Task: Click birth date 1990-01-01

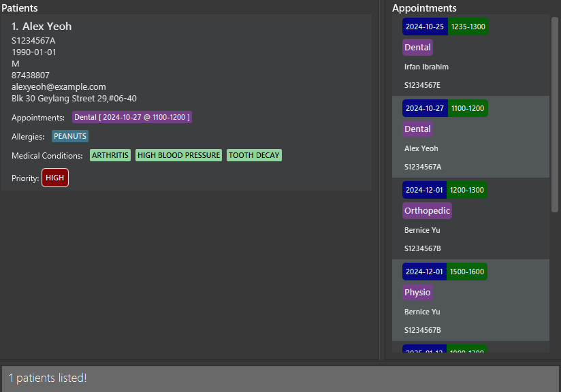Action: [33, 52]
